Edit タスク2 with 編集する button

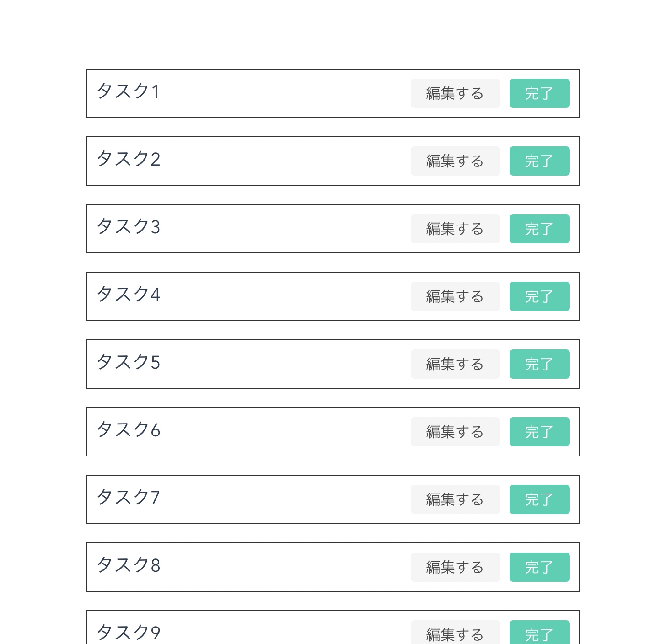[455, 161]
